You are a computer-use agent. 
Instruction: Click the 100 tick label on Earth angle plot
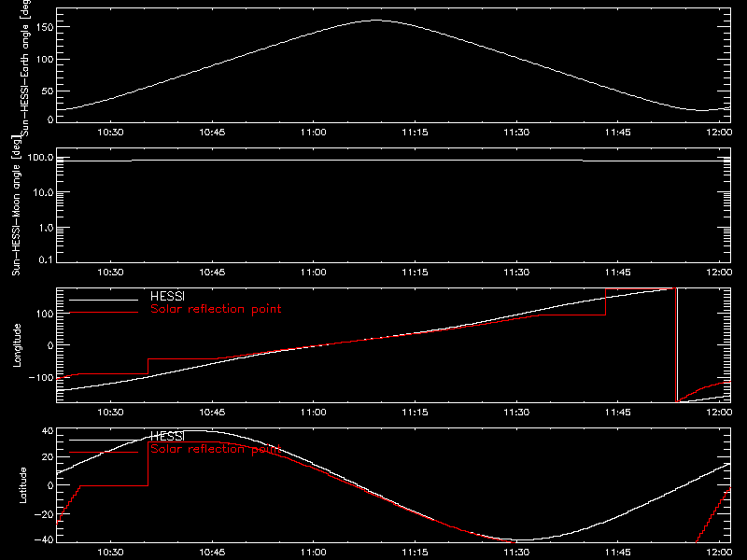point(44,60)
